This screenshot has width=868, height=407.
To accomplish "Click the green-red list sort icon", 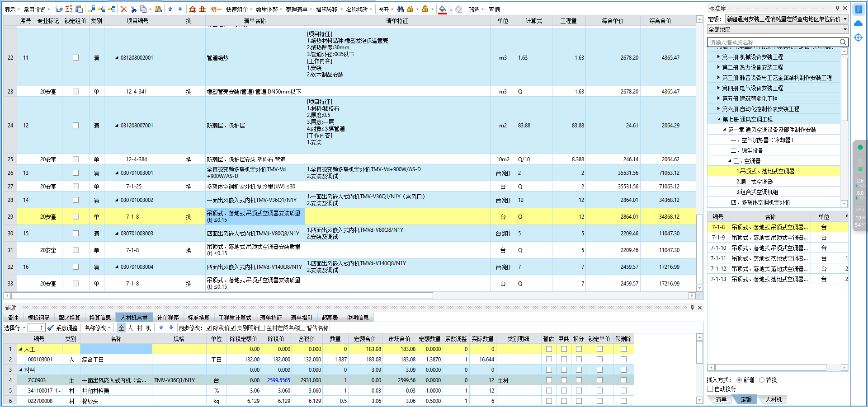I will tap(69, 9).
